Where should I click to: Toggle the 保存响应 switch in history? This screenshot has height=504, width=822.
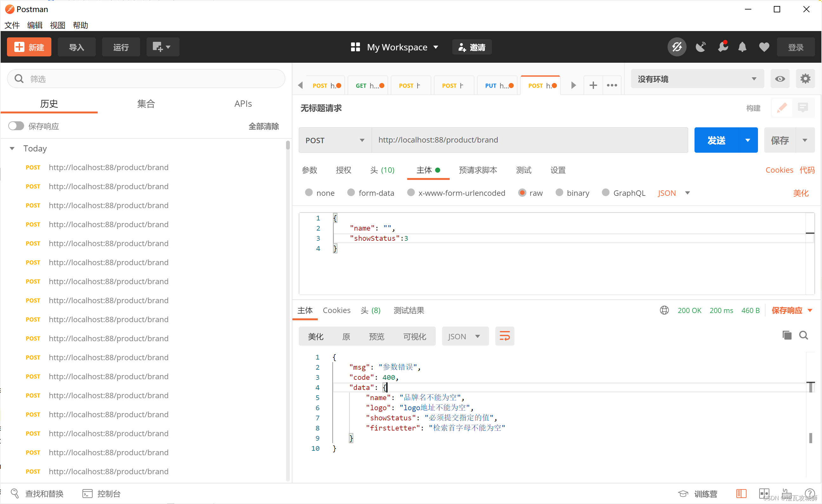tap(16, 126)
